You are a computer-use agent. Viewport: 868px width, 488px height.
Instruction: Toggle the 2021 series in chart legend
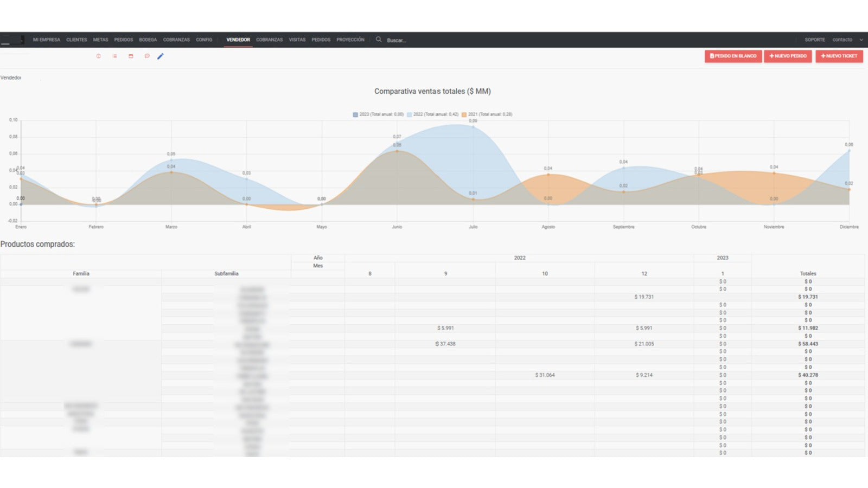pyautogui.click(x=487, y=114)
